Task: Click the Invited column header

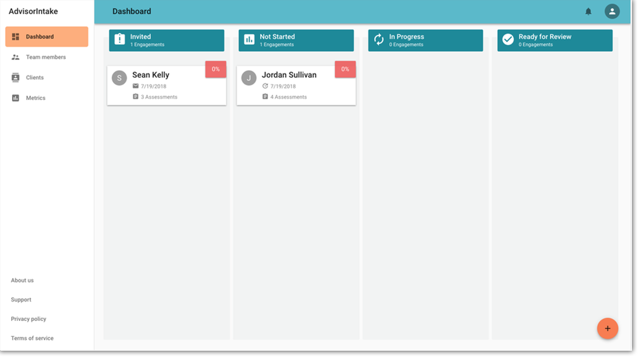Action: click(167, 40)
